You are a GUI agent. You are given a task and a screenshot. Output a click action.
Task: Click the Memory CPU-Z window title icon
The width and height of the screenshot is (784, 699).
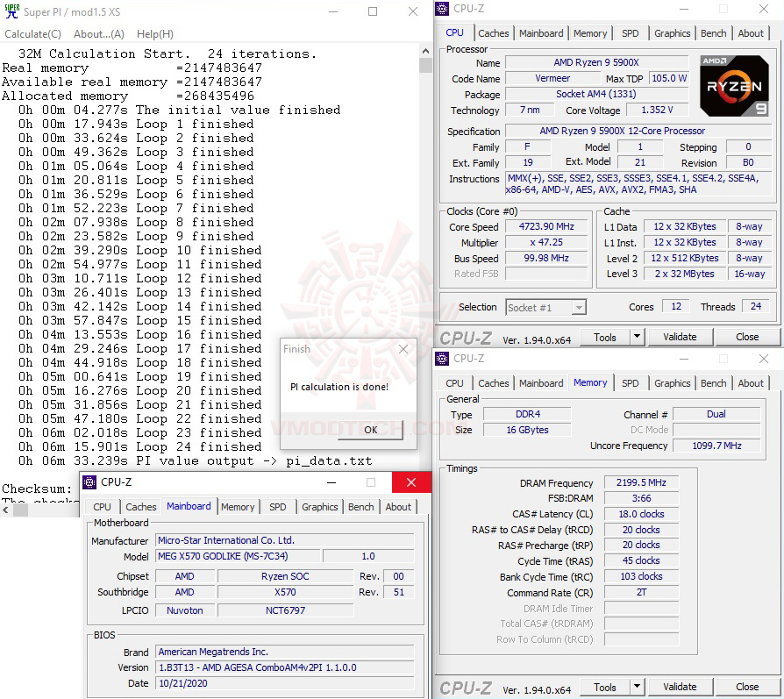442,359
